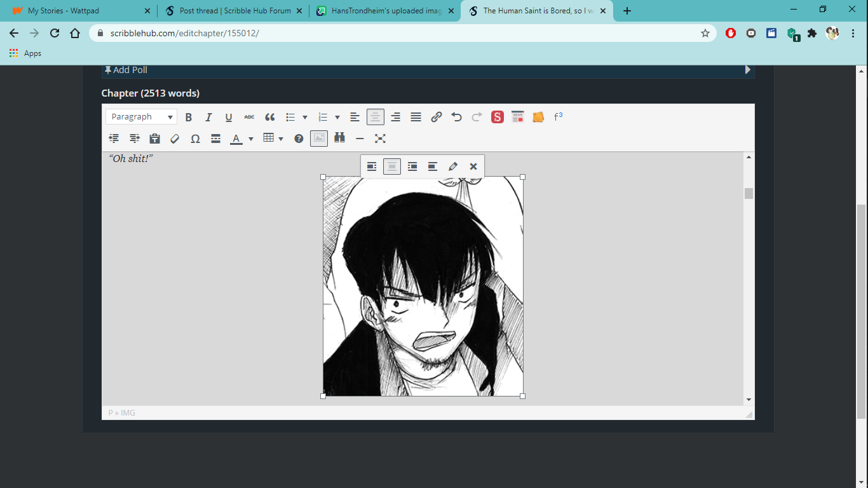This screenshot has height=488, width=868.
Task: Click the browser address bar URL
Action: (x=381, y=33)
